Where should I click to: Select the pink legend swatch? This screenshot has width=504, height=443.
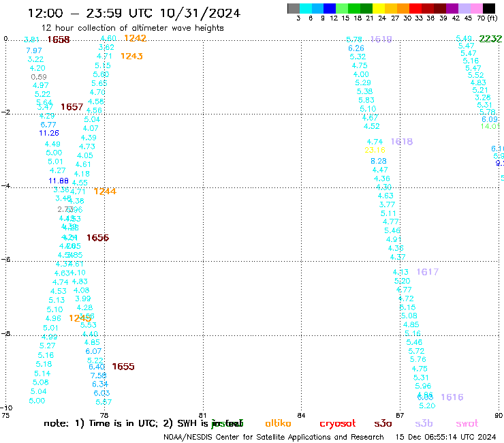coord(476,9)
